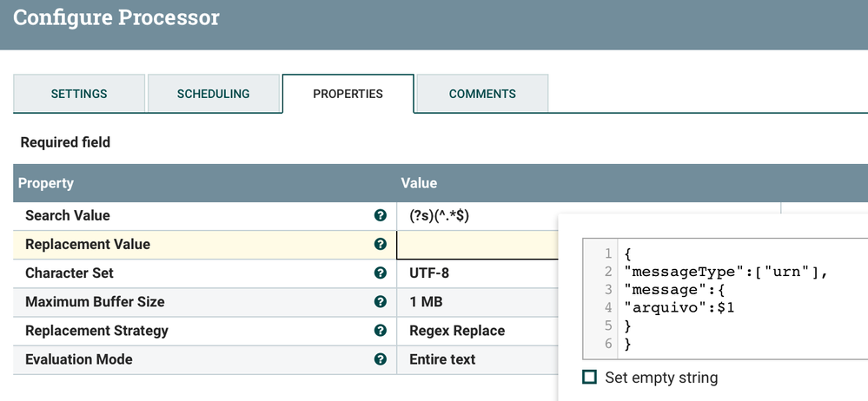This screenshot has width=868, height=401.
Task: Switch to the Scheduling tab
Action: point(213,94)
